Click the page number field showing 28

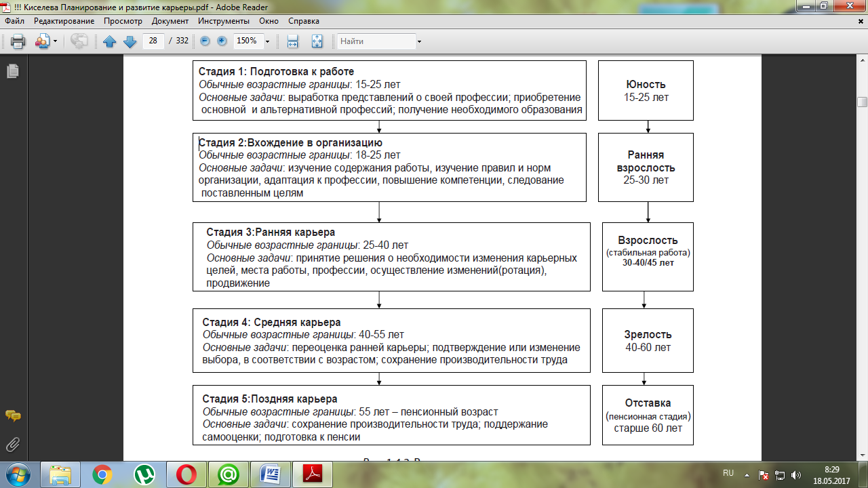(153, 41)
